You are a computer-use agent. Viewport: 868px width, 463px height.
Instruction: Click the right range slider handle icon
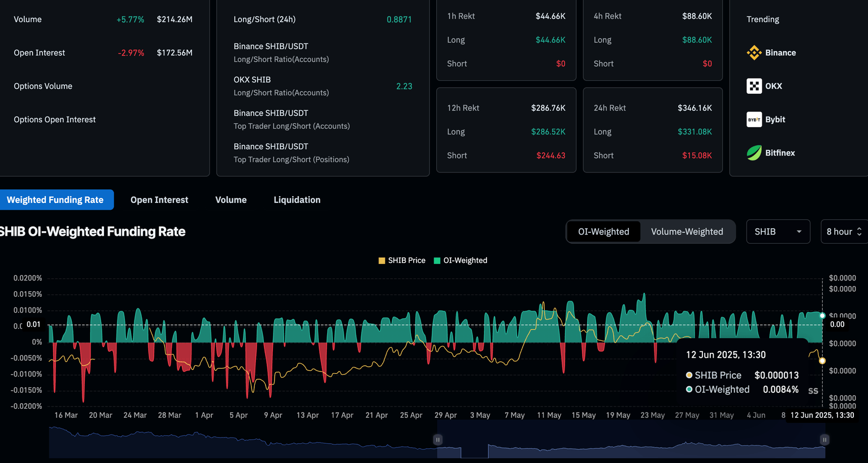pyautogui.click(x=824, y=439)
